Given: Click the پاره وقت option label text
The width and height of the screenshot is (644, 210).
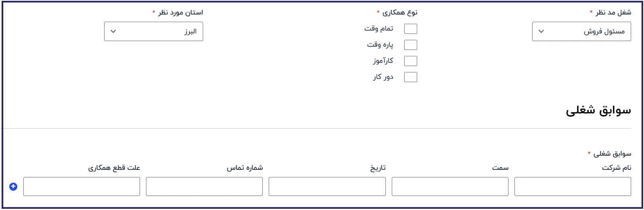Looking at the screenshot, I should 380,45.
